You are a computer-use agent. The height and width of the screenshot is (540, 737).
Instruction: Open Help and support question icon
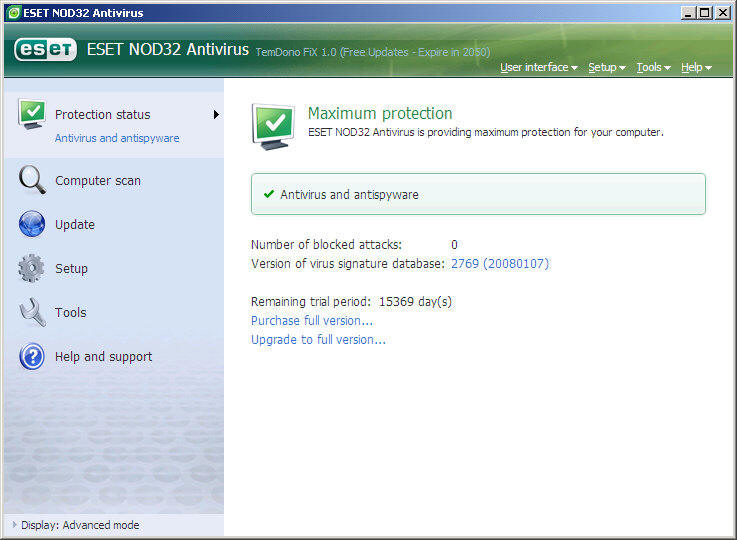32,357
